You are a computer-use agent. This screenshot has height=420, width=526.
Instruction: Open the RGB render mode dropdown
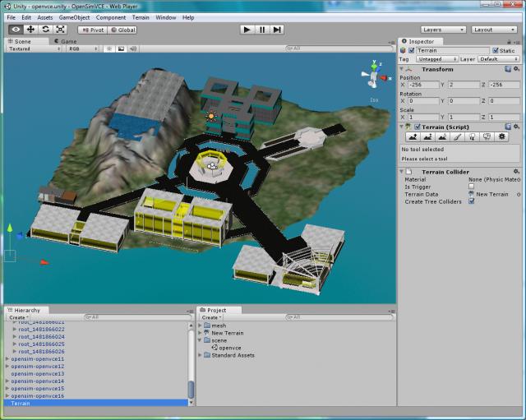pyautogui.click(x=83, y=49)
